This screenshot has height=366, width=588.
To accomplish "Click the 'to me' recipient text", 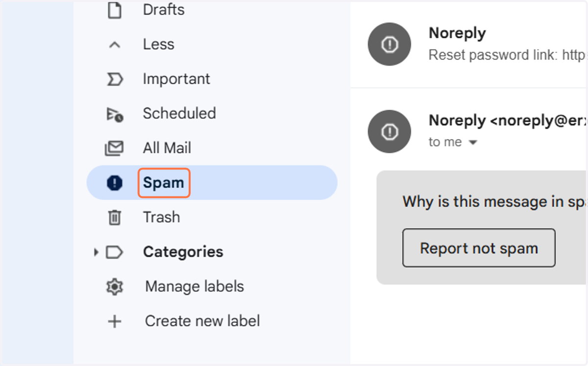I will coord(445,142).
